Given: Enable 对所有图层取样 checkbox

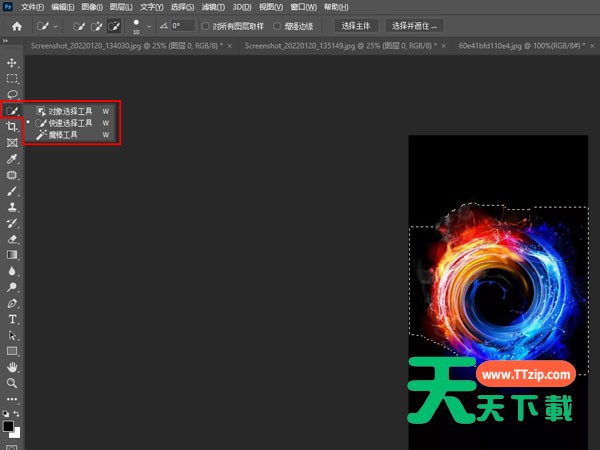Looking at the screenshot, I should (205, 25).
